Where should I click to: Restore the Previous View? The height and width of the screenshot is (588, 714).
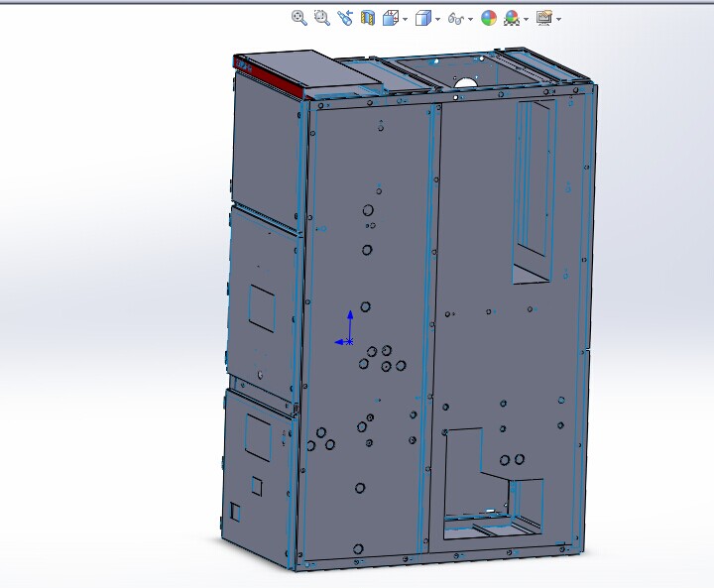[x=345, y=18]
